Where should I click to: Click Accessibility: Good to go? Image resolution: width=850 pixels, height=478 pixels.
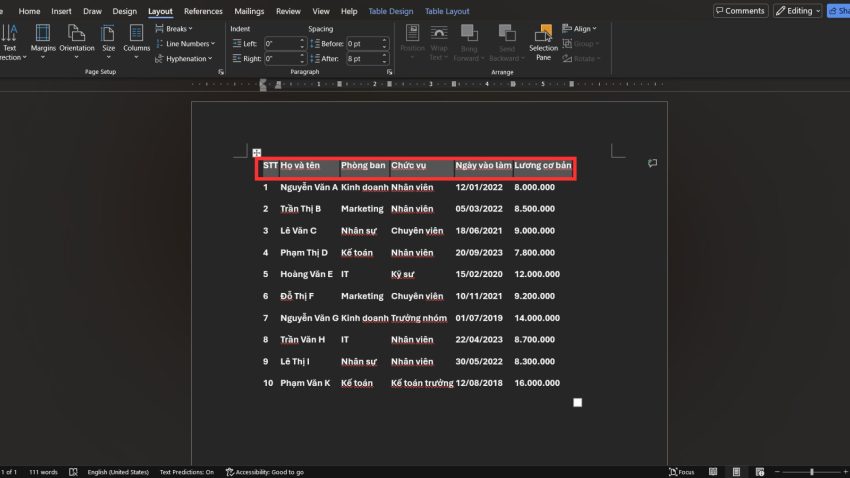tap(265, 471)
